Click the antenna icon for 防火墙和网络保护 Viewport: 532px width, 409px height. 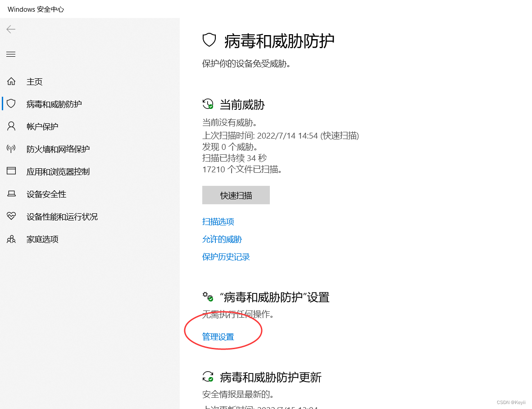tap(11, 148)
